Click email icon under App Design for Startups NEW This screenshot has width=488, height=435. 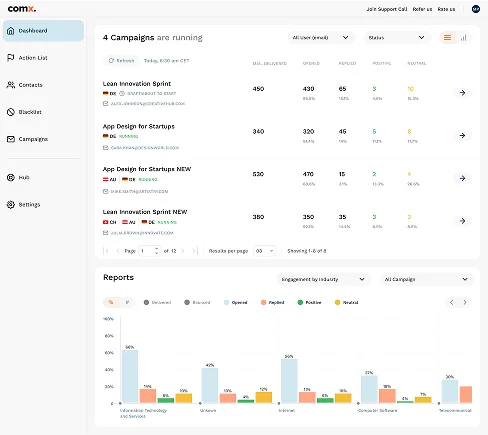(106, 191)
